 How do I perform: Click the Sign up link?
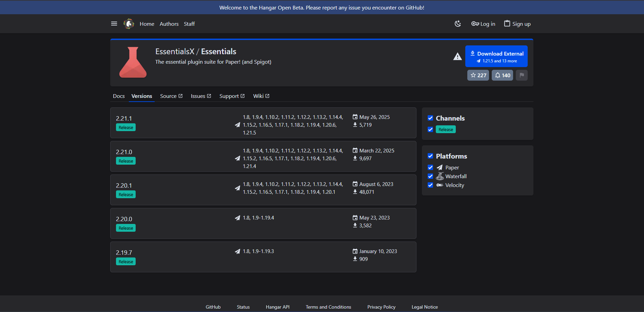pos(517,24)
